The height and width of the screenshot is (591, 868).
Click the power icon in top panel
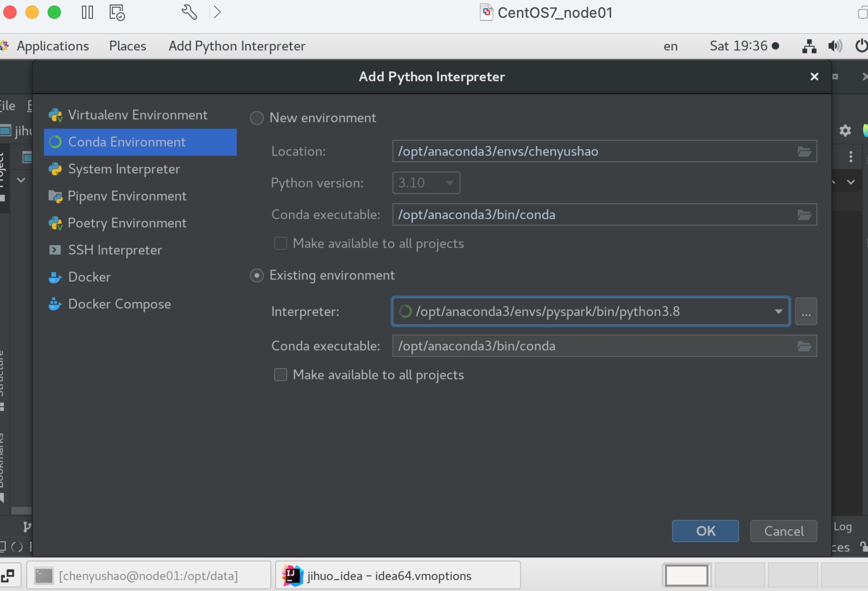(x=861, y=46)
